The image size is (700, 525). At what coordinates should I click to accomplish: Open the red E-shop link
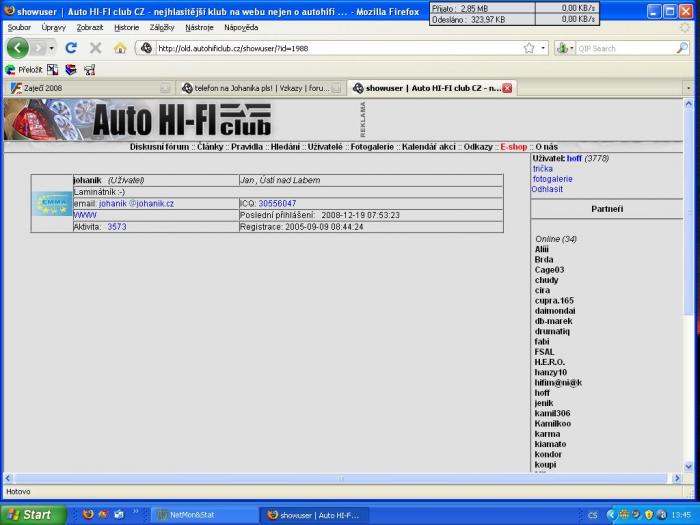(x=513, y=147)
